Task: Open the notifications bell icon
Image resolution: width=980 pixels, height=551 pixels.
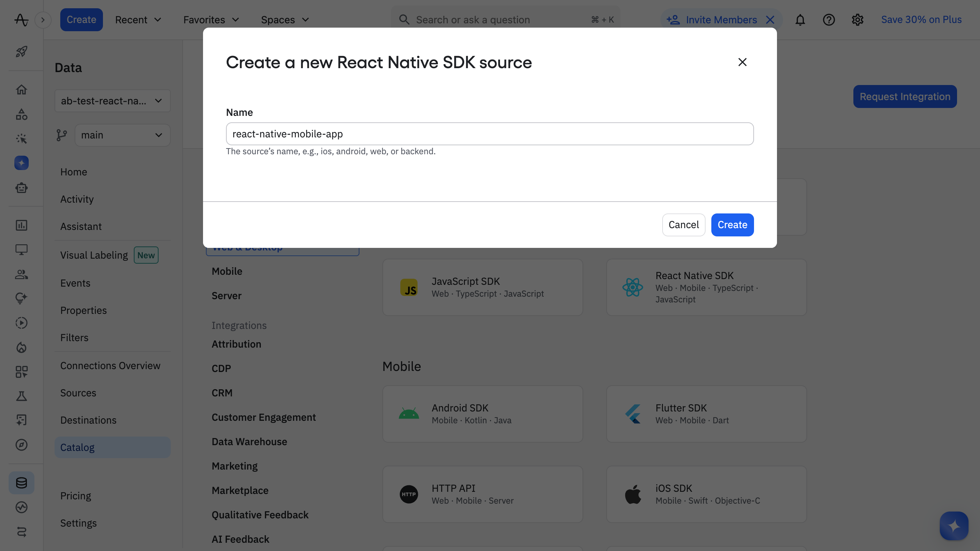Action: pyautogui.click(x=800, y=19)
